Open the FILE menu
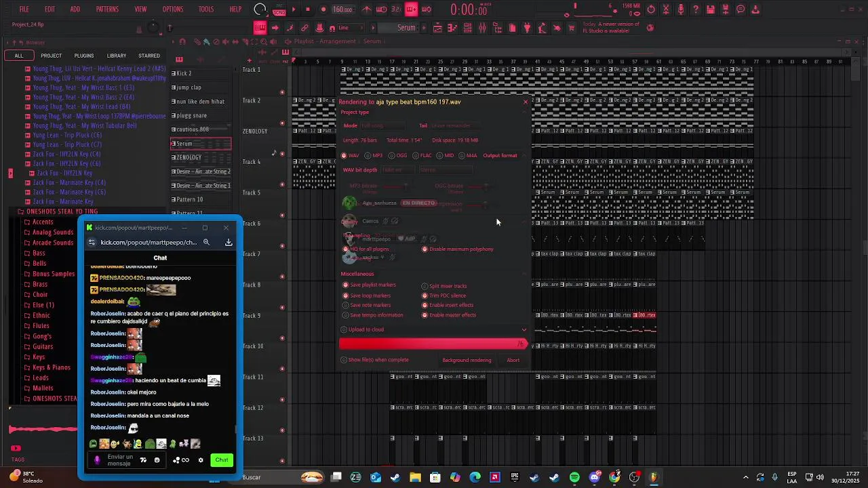This screenshot has height=488, width=868. pos(24,9)
